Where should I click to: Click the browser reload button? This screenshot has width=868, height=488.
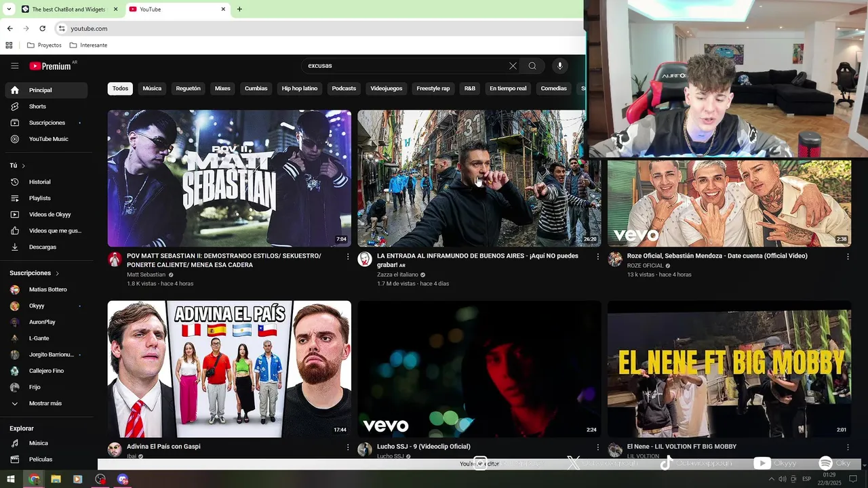pos(42,28)
